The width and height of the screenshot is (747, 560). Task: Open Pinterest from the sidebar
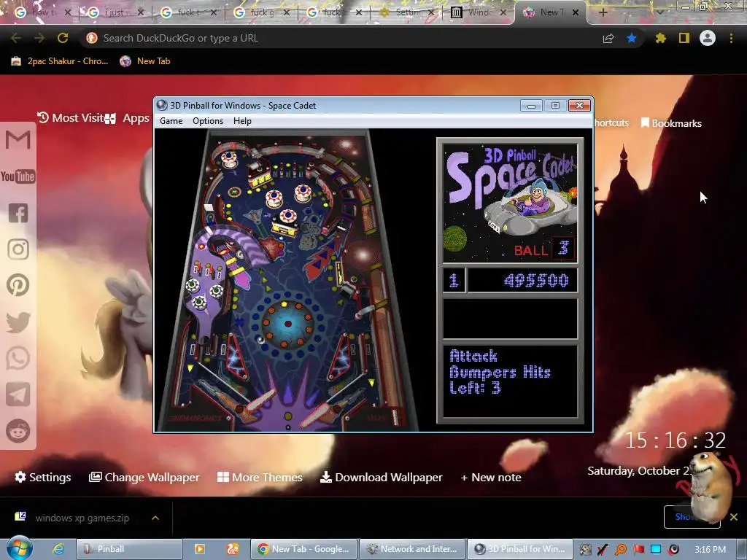[18, 285]
